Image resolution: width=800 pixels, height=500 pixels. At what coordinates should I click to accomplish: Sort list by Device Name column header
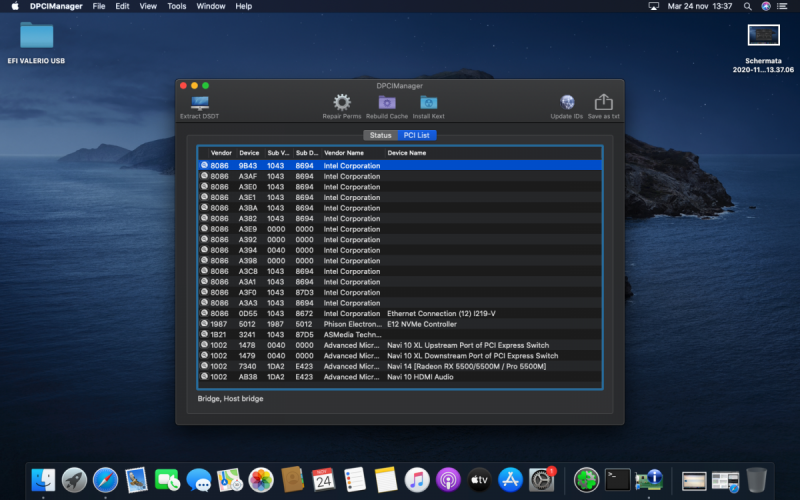pyautogui.click(x=407, y=153)
